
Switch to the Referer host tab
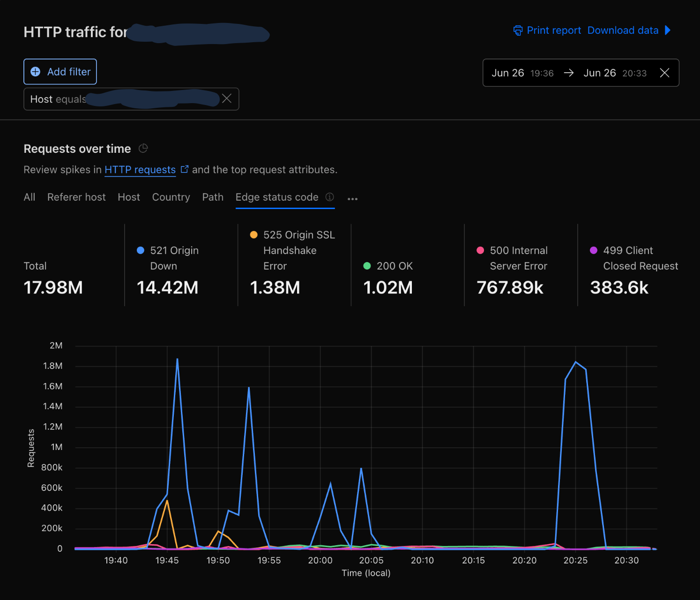(x=76, y=197)
